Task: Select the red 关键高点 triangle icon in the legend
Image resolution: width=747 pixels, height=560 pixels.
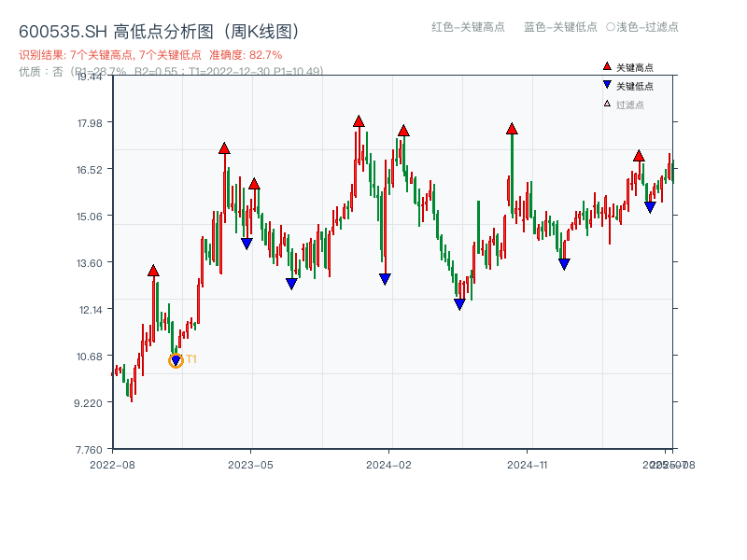Action: pos(607,66)
